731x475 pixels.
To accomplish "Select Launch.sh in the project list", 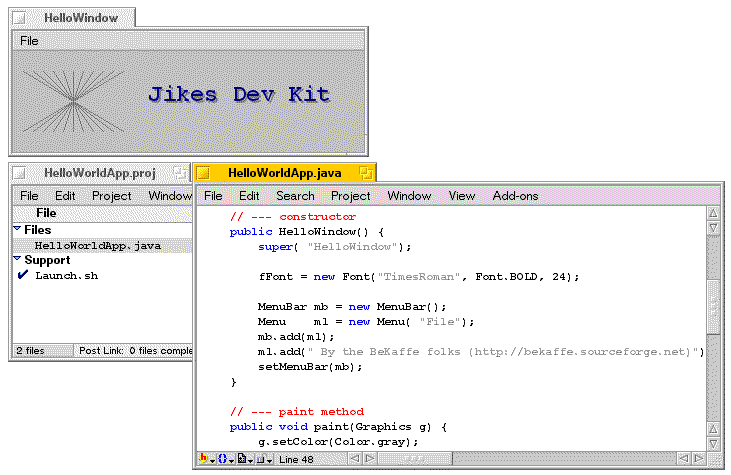I will pos(66,275).
